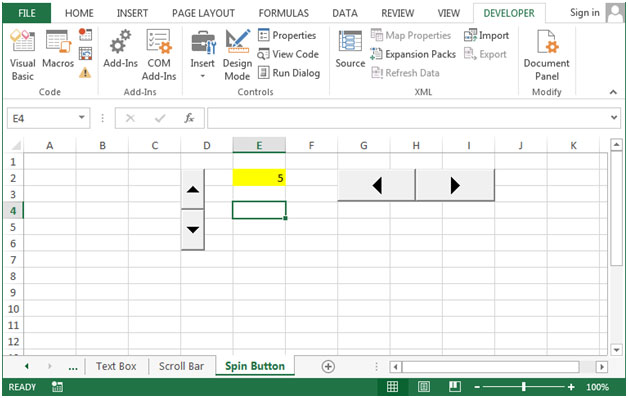Click Sign in
Image resolution: width=628 pixels, height=398 pixels.
point(585,13)
